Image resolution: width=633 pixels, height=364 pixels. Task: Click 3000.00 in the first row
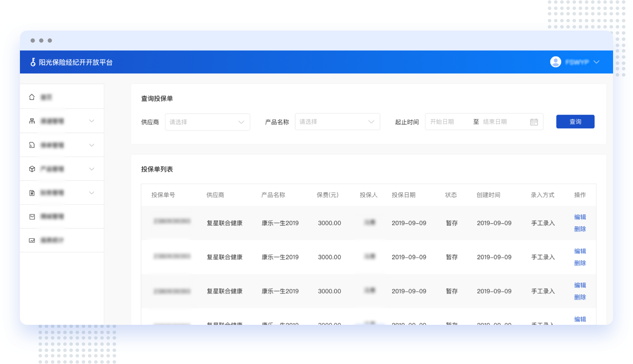(330, 223)
